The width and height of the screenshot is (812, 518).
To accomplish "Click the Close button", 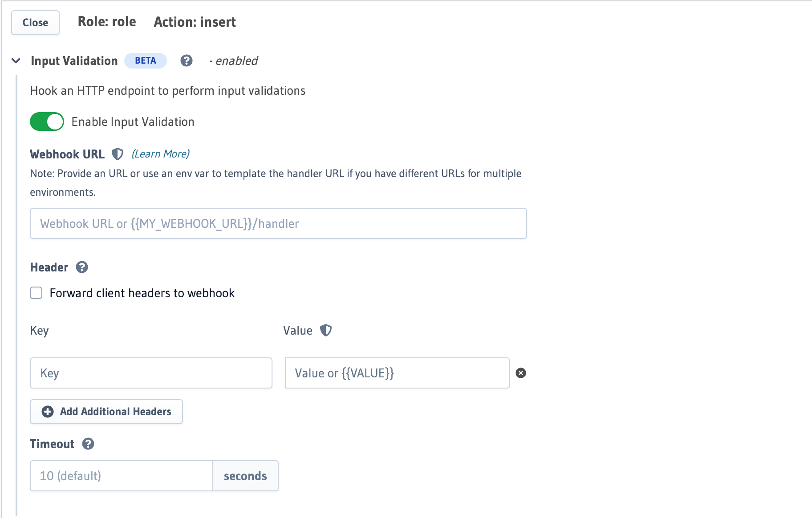I will point(35,23).
